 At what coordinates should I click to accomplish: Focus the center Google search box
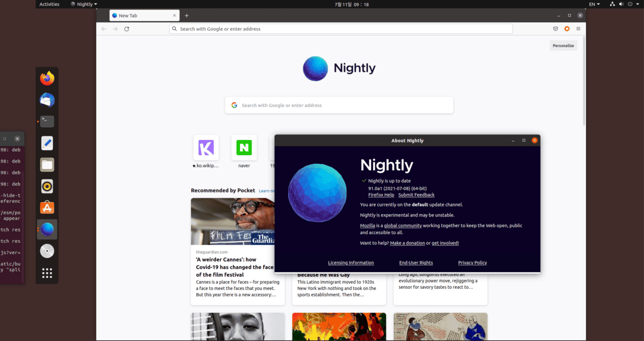click(339, 105)
